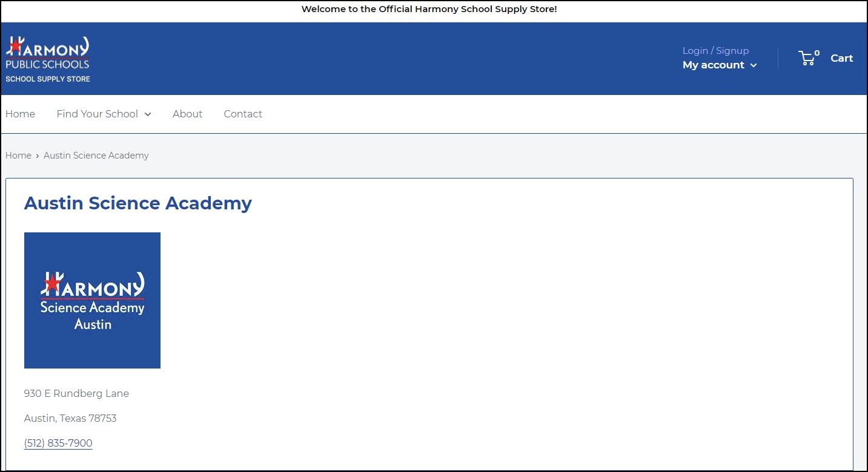868x472 pixels.
Task: Click the Harmony Public Schools store logo
Action: point(48,59)
